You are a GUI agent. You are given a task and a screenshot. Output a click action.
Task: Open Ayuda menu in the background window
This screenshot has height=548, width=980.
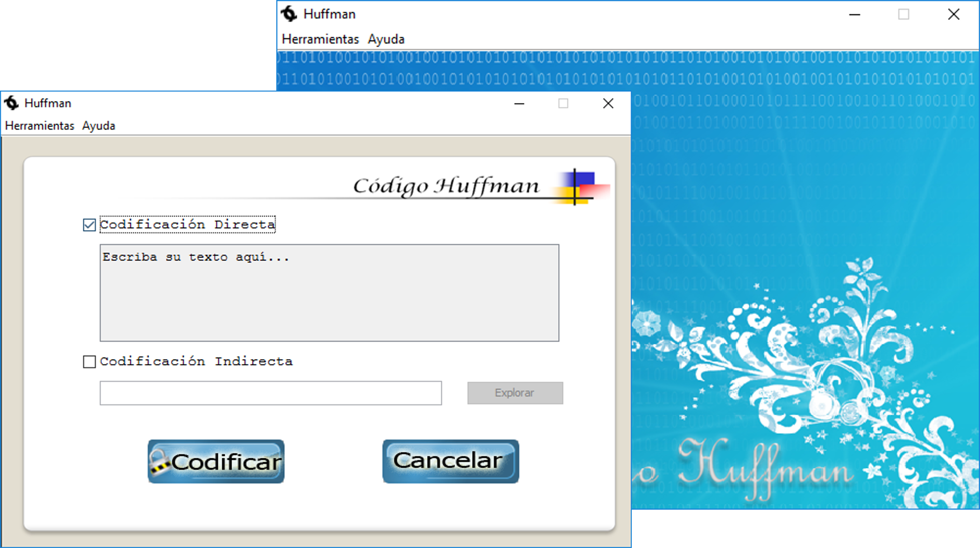(x=386, y=39)
